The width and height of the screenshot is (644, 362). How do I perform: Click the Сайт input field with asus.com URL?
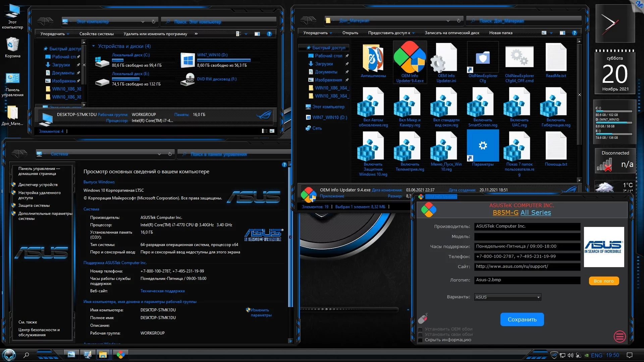[x=527, y=266]
